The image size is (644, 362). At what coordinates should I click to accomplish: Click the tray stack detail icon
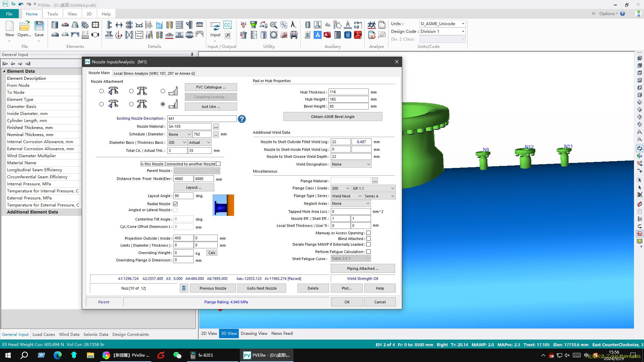[x=179, y=25]
